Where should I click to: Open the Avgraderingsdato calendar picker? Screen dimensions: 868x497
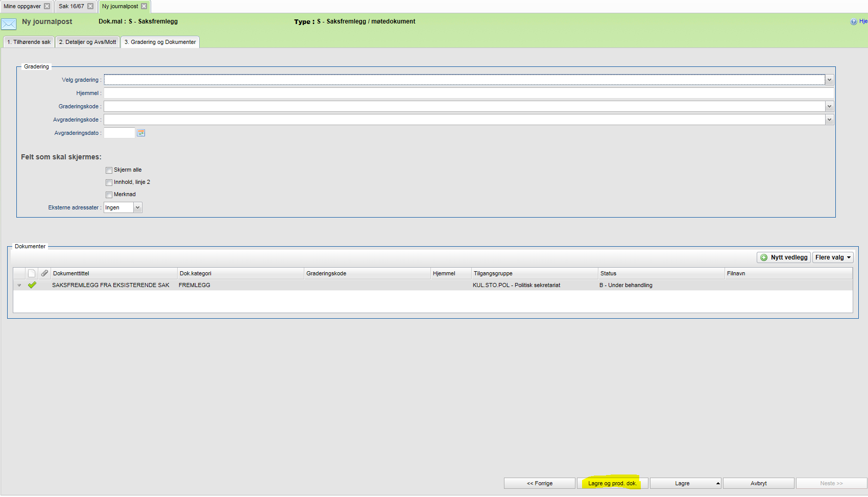point(141,133)
